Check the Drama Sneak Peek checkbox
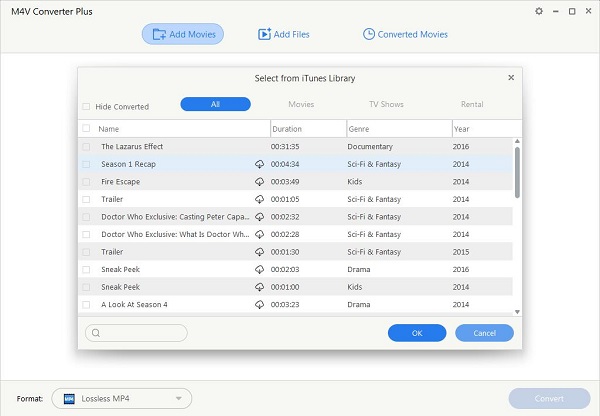600x416 pixels. 86,269
